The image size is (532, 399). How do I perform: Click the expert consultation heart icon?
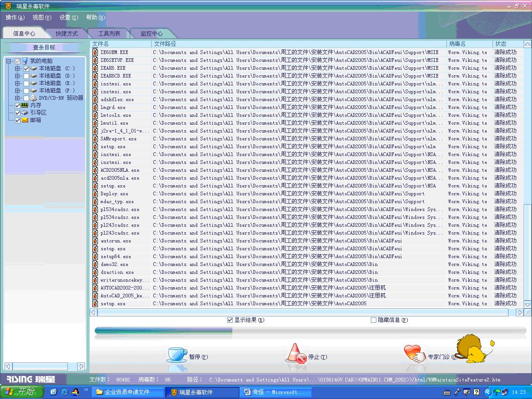(414, 353)
